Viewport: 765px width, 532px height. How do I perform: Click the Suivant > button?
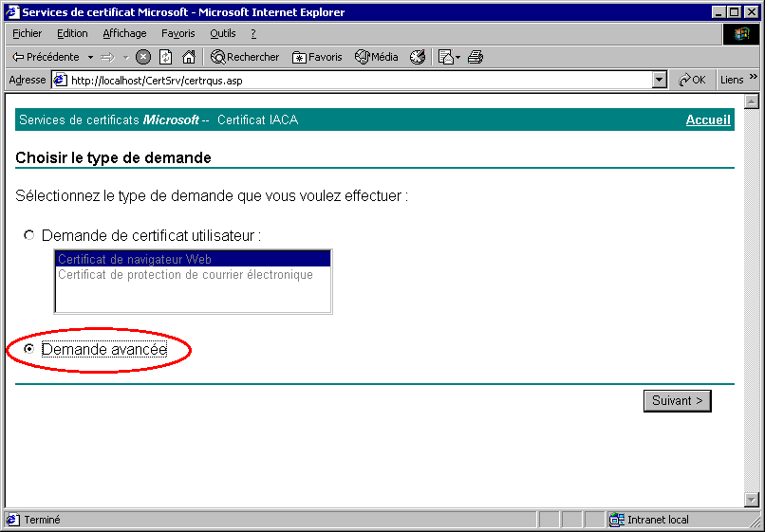677,401
